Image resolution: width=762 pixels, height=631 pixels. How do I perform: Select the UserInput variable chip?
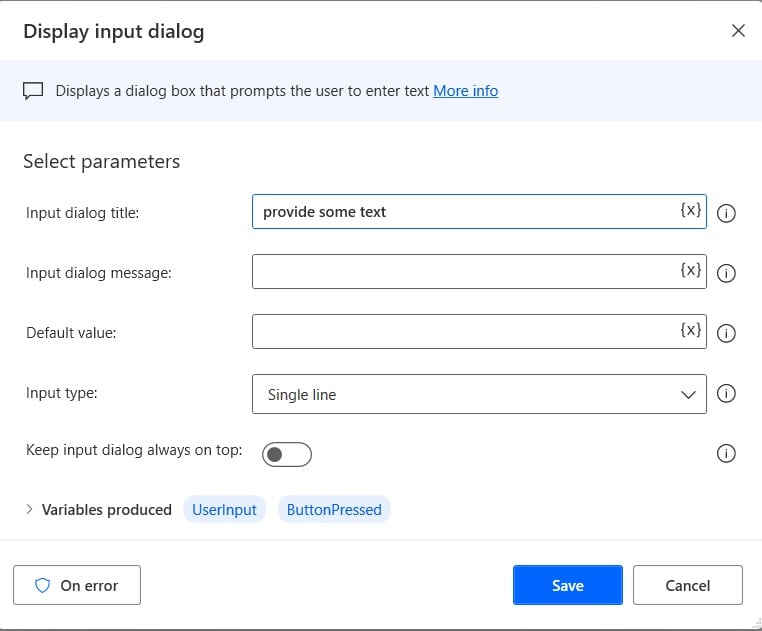pyautogui.click(x=224, y=509)
